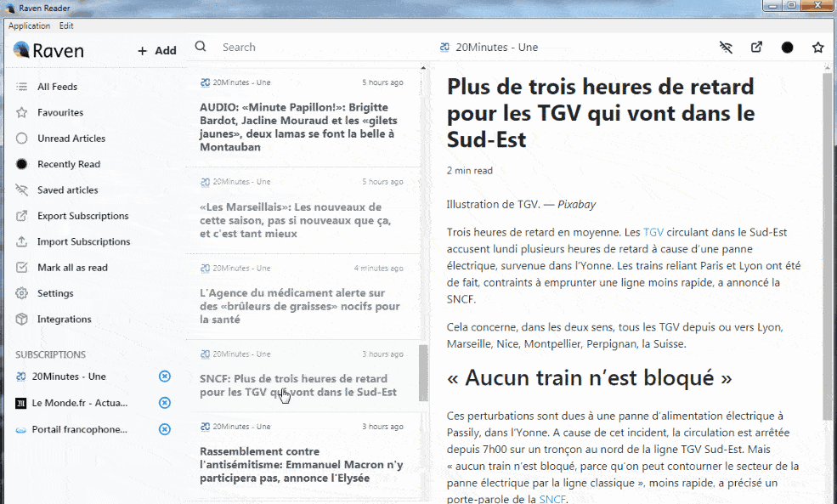Remove the 20Minutes - Une subscription
This screenshot has height=504, width=837.
click(165, 377)
